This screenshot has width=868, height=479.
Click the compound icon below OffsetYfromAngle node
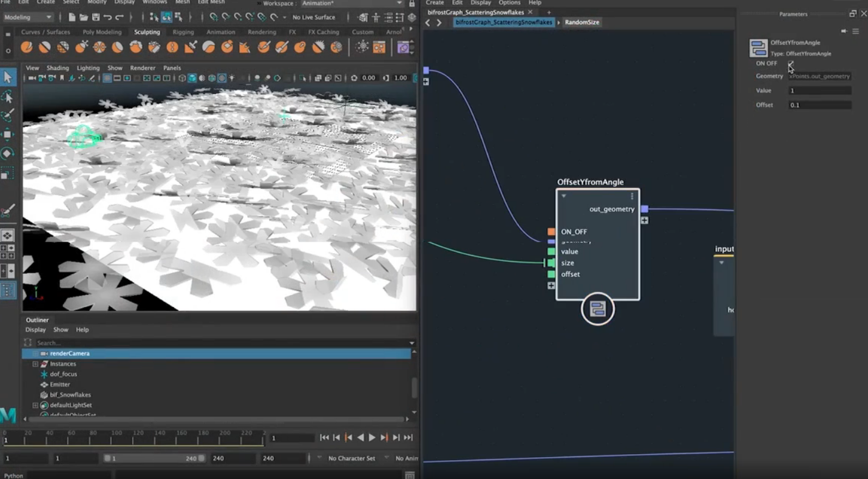point(597,310)
